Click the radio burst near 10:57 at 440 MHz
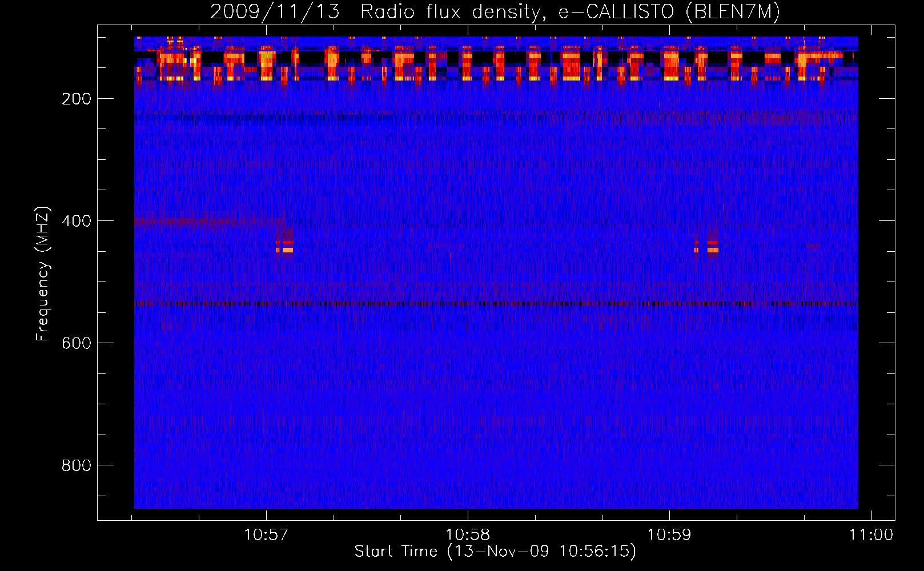The width and height of the screenshot is (924, 571). coord(284,246)
